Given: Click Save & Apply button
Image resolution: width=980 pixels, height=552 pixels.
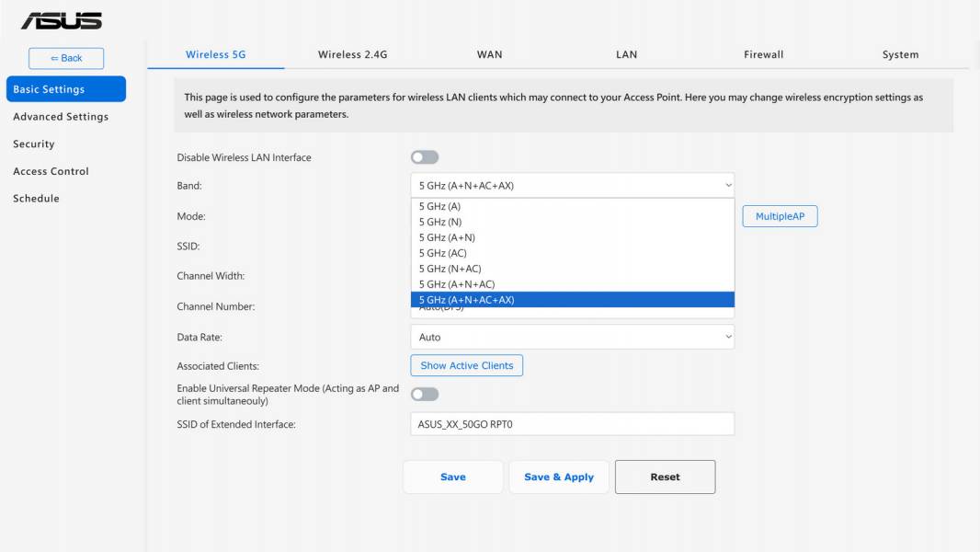Looking at the screenshot, I should coord(559,477).
